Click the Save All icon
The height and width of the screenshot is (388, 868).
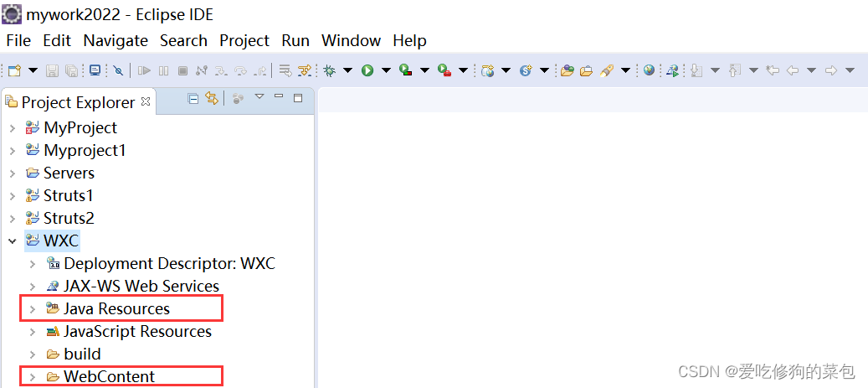(71, 70)
